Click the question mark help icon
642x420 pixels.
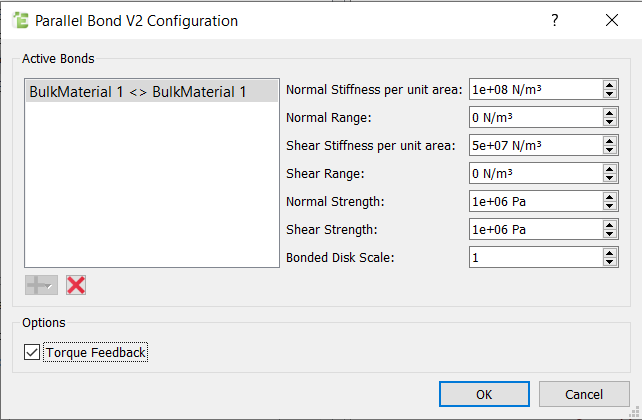click(554, 20)
